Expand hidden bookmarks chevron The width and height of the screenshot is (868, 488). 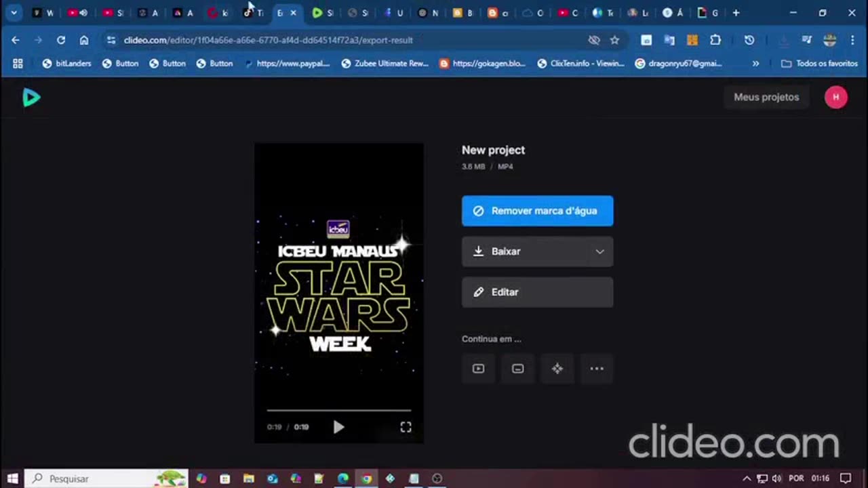point(755,63)
